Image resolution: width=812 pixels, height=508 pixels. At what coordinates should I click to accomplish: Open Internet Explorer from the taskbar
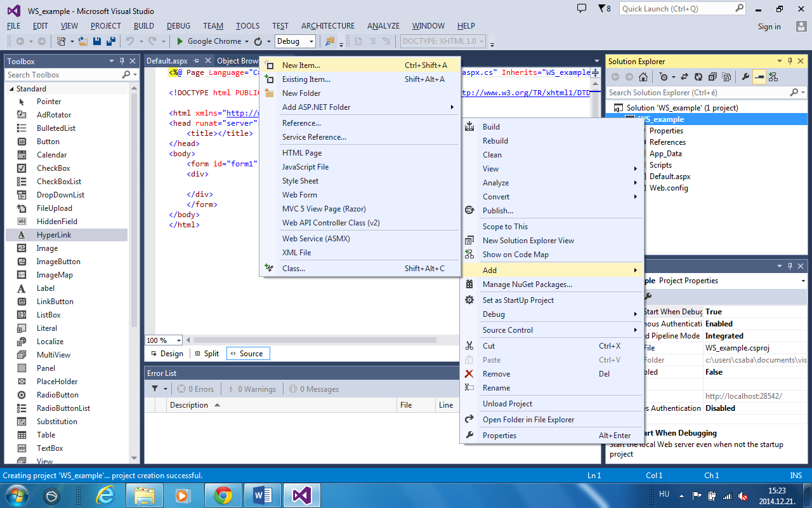[x=105, y=495]
